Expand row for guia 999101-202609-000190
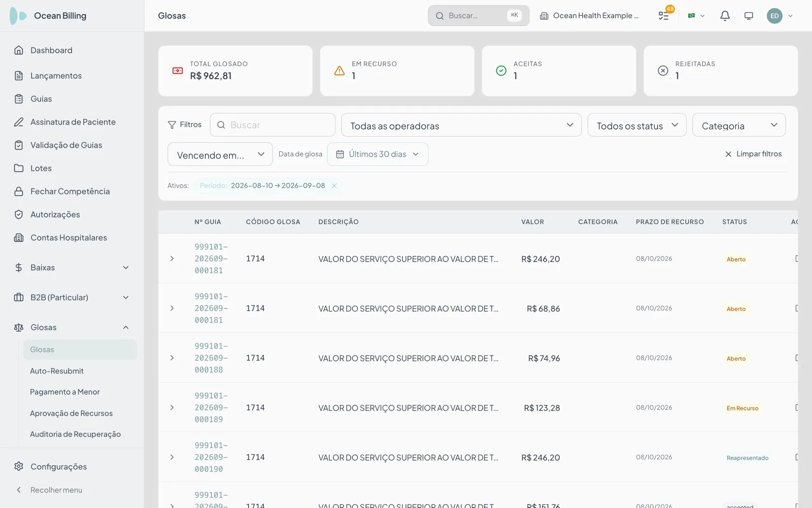 click(x=172, y=457)
